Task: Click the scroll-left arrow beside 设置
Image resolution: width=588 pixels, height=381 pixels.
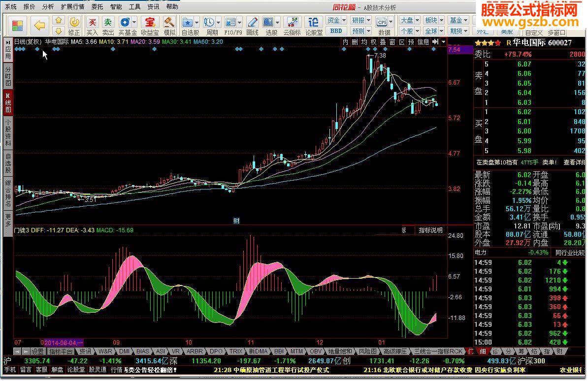Action: pos(17,352)
